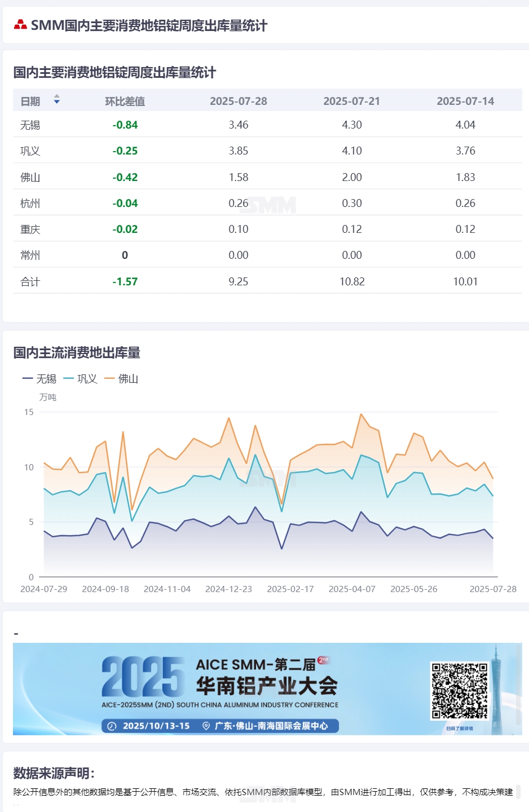Click the 2024-09-18 x-axis label

pos(105,589)
